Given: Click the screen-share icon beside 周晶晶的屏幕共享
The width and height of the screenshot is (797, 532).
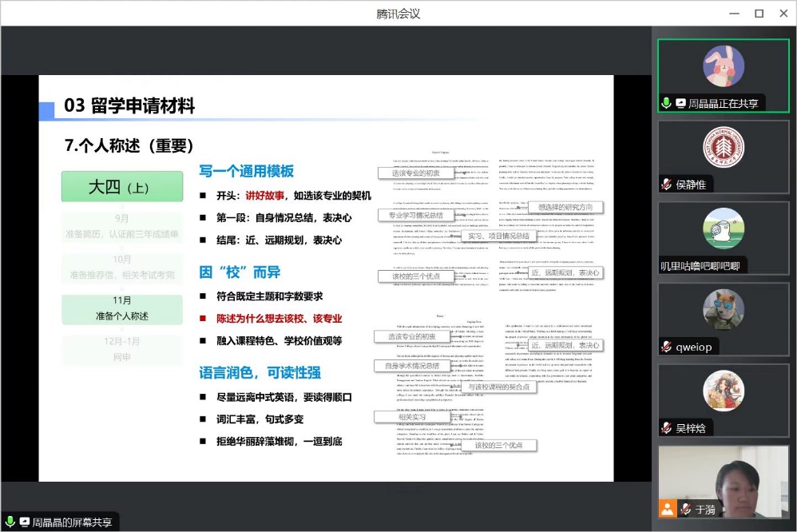Looking at the screenshot, I should coord(24,522).
